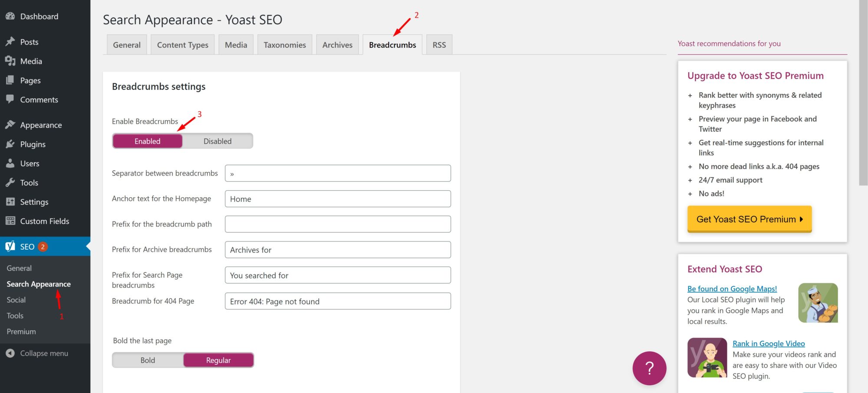Click the Local SEO baker thumbnail
Viewport: 868px width, 393px height.
click(818, 303)
